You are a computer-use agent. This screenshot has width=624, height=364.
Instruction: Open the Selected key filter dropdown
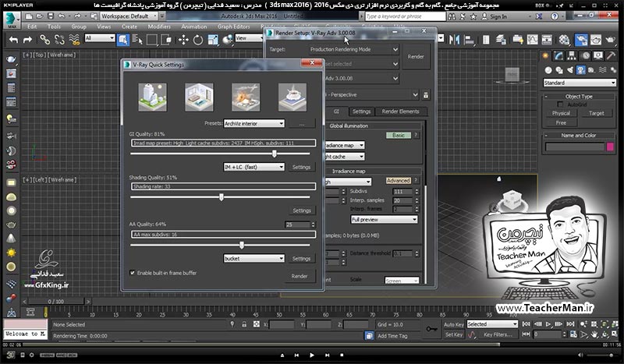(x=492, y=324)
